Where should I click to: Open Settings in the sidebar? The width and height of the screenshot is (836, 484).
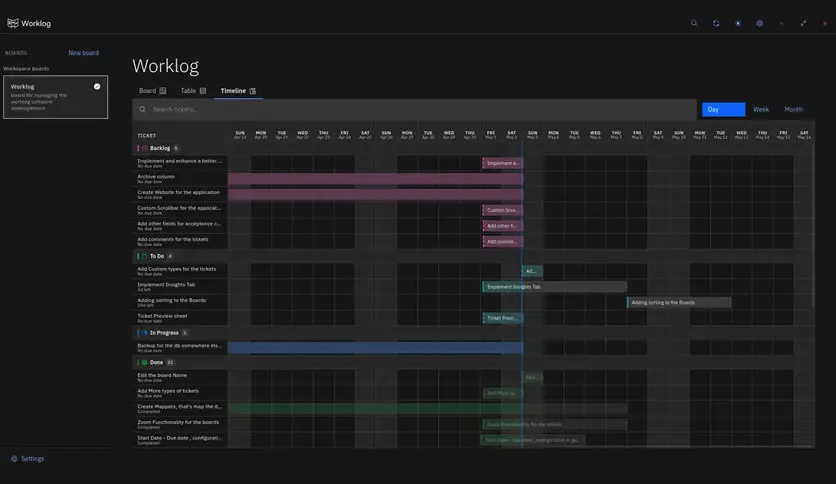(28, 458)
